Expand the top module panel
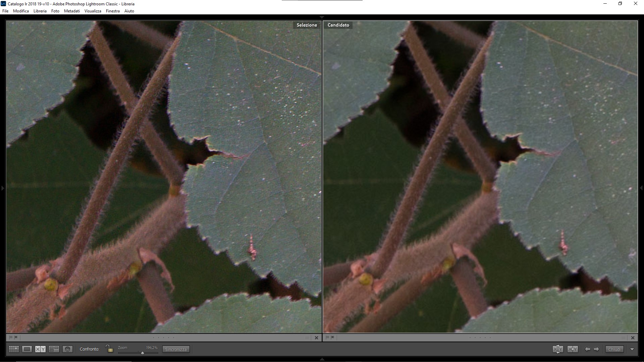Screen dimensions: 644x362 [322, 17]
